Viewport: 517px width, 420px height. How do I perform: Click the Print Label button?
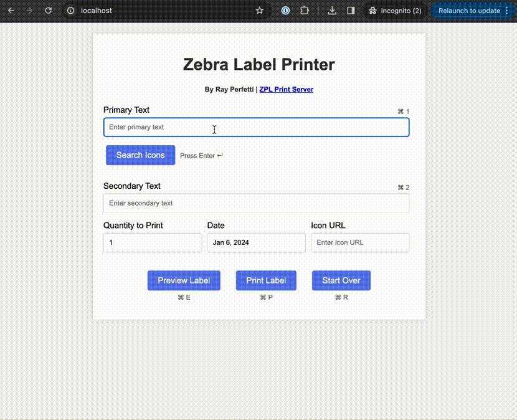266,280
